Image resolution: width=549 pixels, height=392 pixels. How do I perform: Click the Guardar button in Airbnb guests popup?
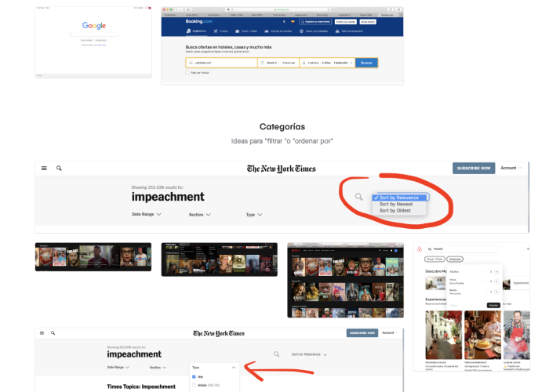[x=493, y=306]
